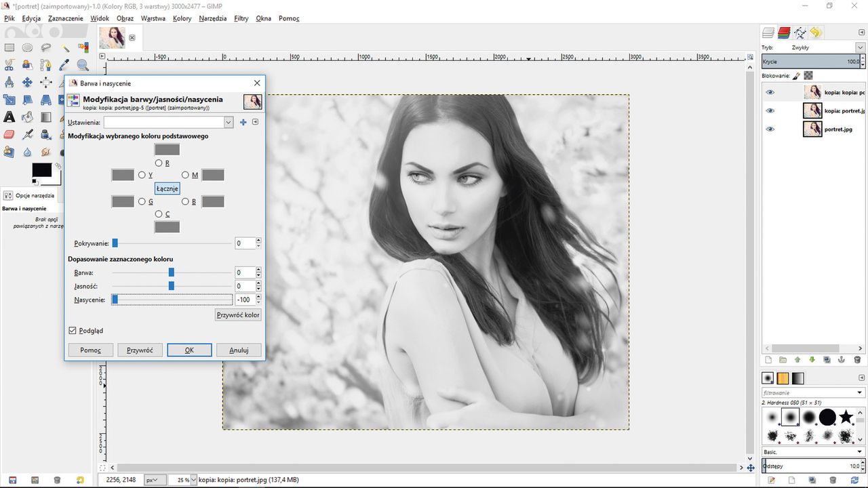This screenshot has height=488, width=868.
Task: Select the Text tool
Action: (x=9, y=117)
